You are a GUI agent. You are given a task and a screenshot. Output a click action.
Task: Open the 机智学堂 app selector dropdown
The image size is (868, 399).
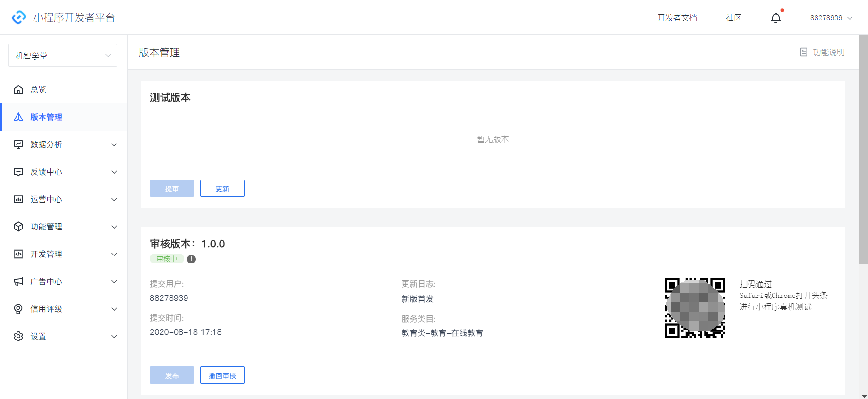pyautogui.click(x=63, y=56)
